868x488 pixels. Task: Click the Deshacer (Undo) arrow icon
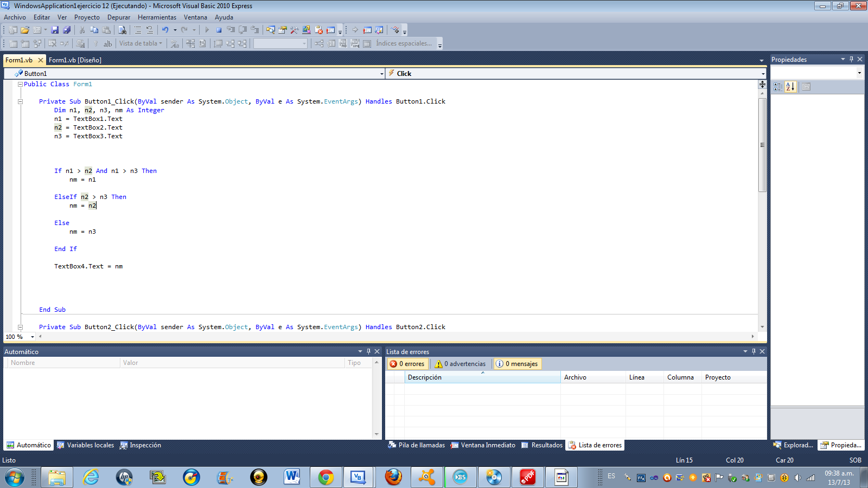167,30
